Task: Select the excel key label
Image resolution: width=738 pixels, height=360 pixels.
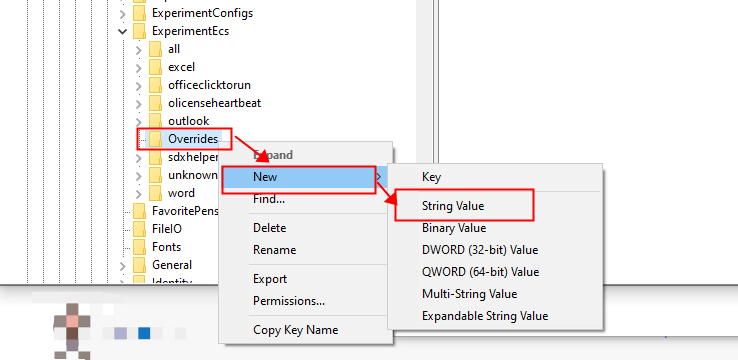Action: click(x=181, y=67)
